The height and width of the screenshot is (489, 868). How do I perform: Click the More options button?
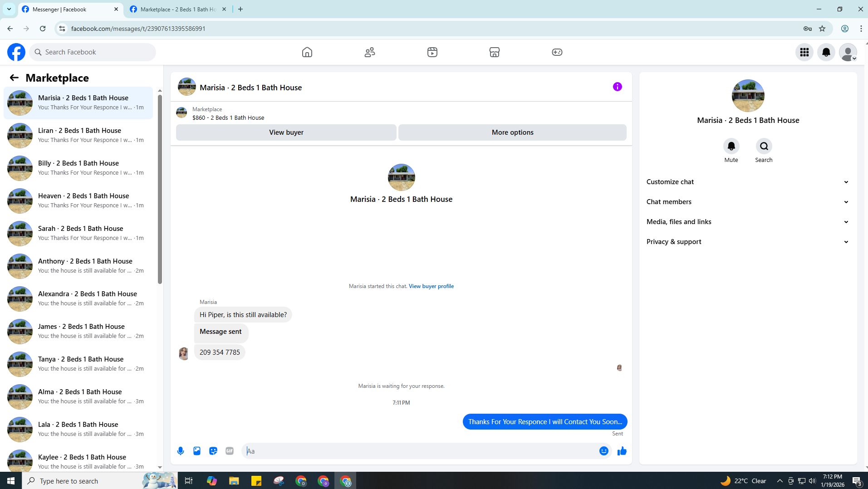click(513, 132)
